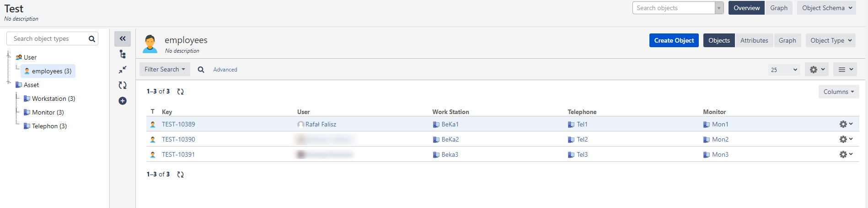Click the User column header
868x208 pixels.
tap(303, 112)
